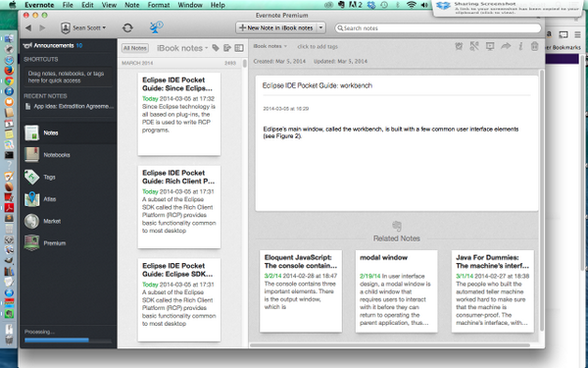Image resolution: width=588 pixels, height=368 pixels.
Task: Click the tag filter icon in note list
Action: 216,48
